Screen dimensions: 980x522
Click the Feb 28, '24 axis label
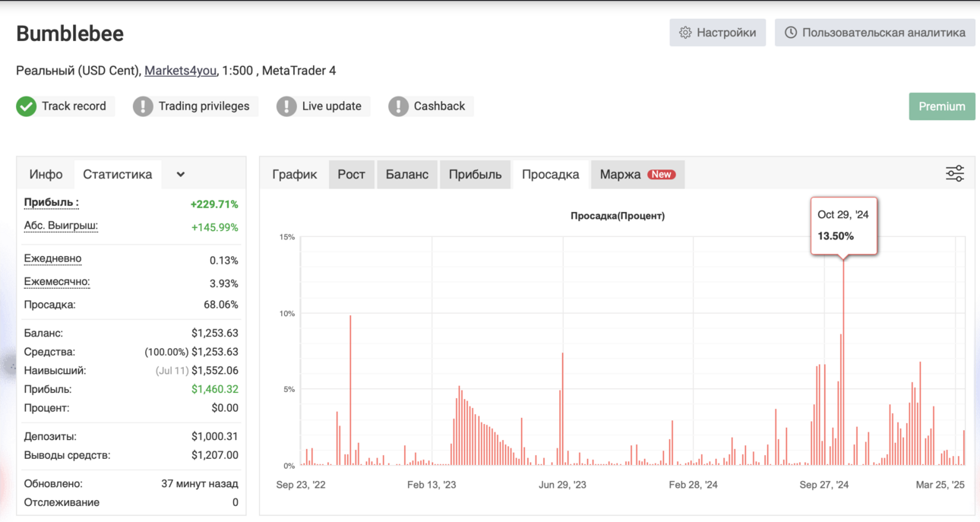(693, 485)
